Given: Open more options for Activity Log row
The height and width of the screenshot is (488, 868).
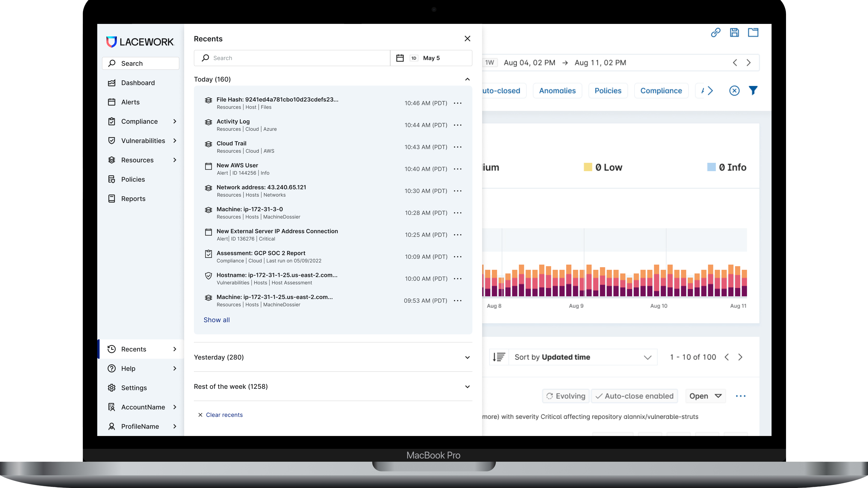Looking at the screenshot, I should tap(458, 125).
